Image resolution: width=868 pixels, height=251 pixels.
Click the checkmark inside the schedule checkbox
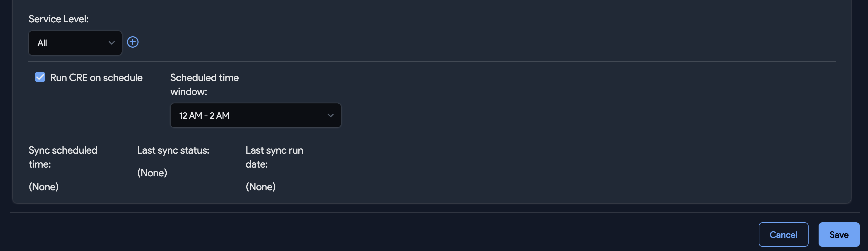(x=40, y=77)
